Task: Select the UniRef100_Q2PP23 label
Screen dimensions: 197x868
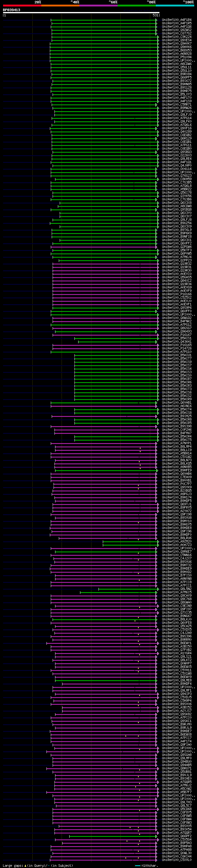Action: [177, 260]
